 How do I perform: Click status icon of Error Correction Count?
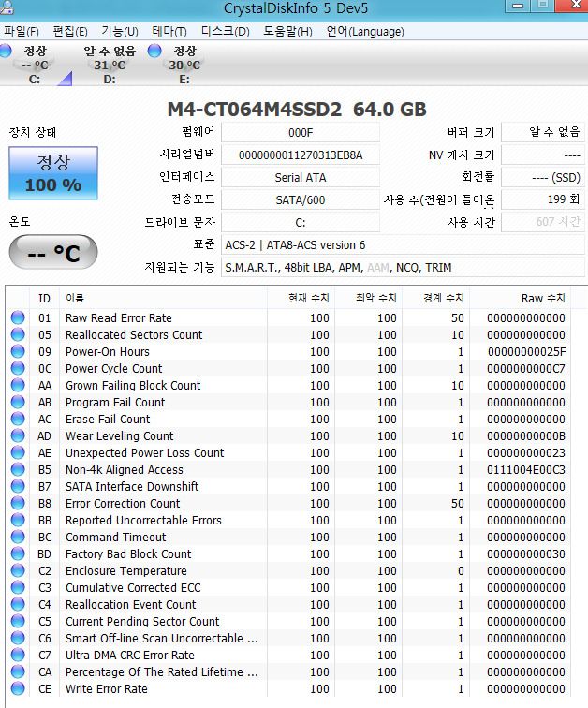coord(18,503)
